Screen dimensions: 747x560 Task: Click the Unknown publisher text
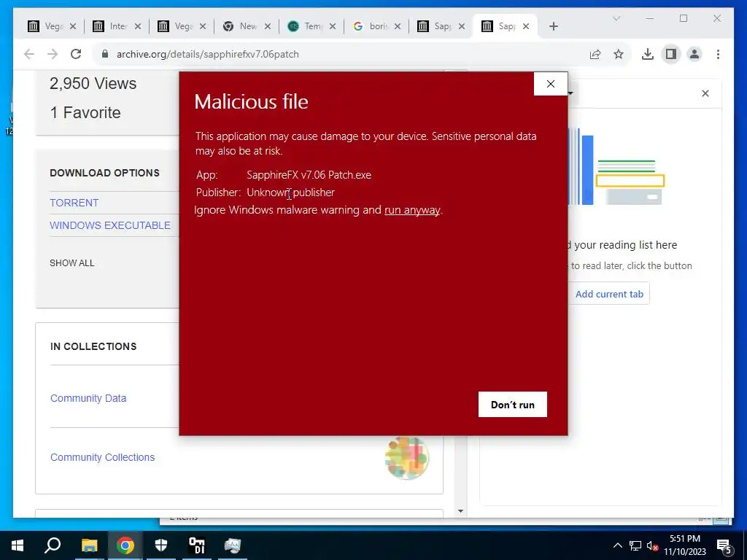click(290, 192)
